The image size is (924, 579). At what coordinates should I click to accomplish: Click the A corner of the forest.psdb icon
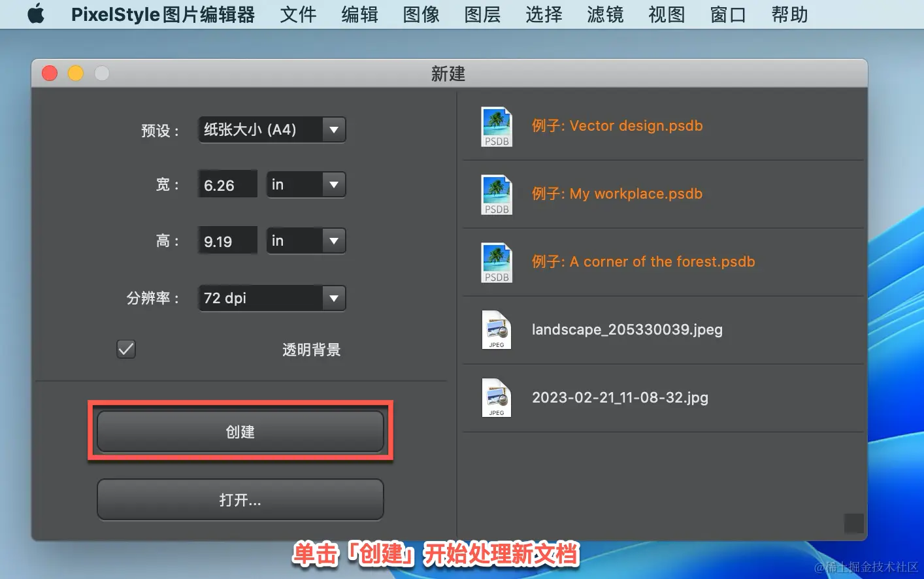coord(497,262)
